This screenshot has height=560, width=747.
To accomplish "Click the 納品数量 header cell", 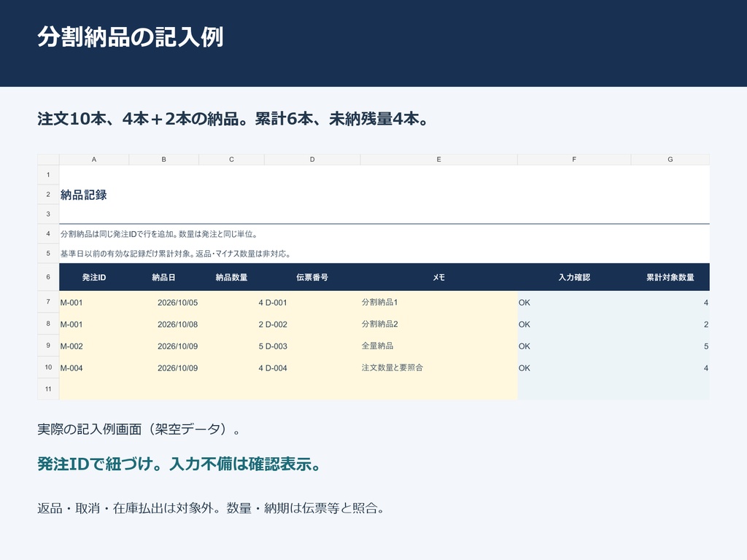I will (x=231, y=277).
